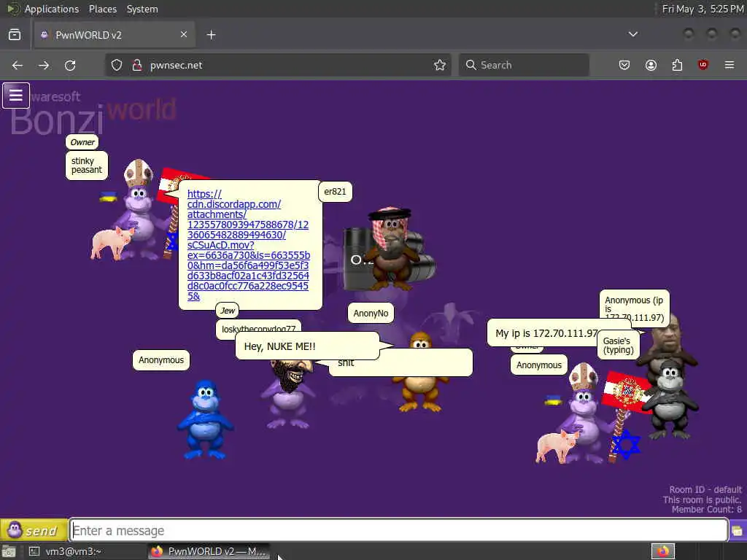Click the Member Count: 8 text
The width and height of the screenshot is (747, 560).
[x=706, y=510]
